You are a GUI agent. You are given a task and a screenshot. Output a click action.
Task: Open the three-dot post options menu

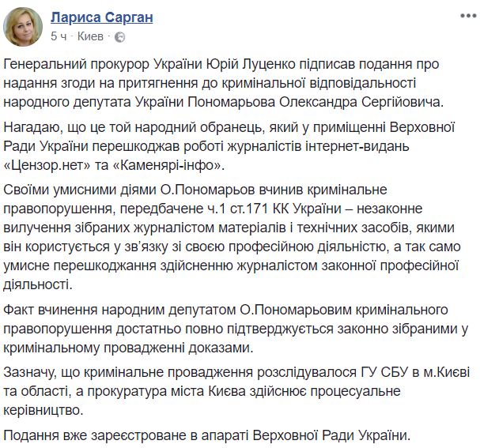click(468, 16)
